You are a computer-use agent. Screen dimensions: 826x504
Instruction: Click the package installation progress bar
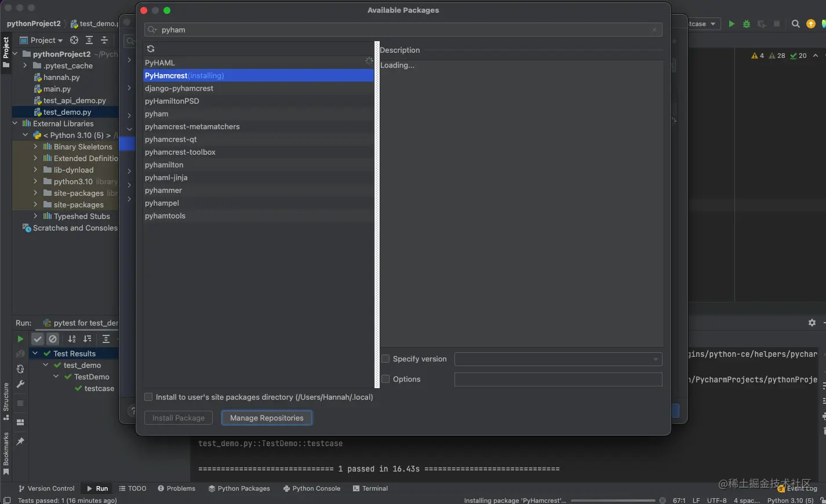(613, 501)
